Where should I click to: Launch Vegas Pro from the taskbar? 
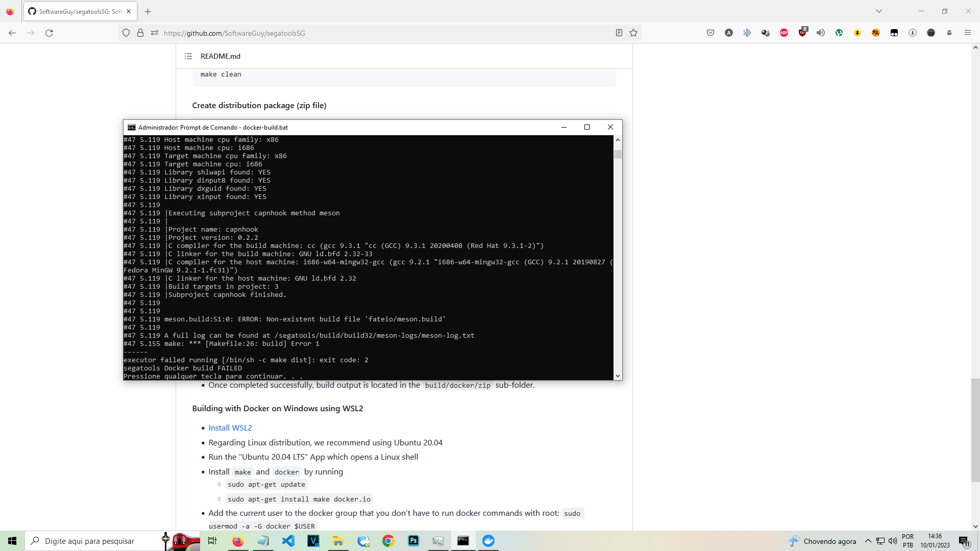[313, 541]
